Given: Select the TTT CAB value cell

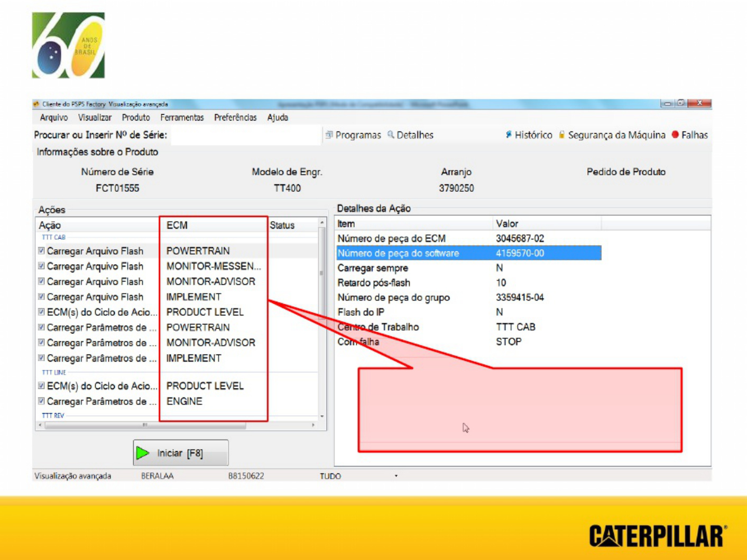Looking at the screenshot, I should click(x=515, y=327).
